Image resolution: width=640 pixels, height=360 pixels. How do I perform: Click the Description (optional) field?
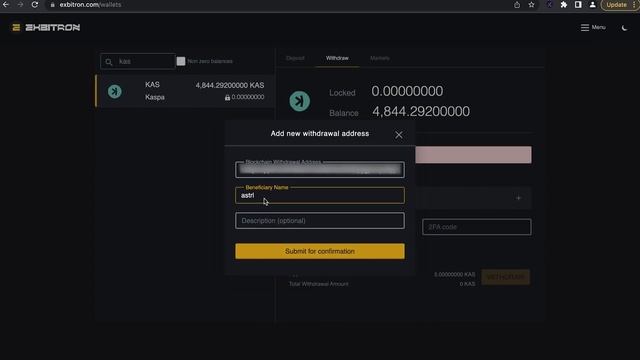pos(320,220)
